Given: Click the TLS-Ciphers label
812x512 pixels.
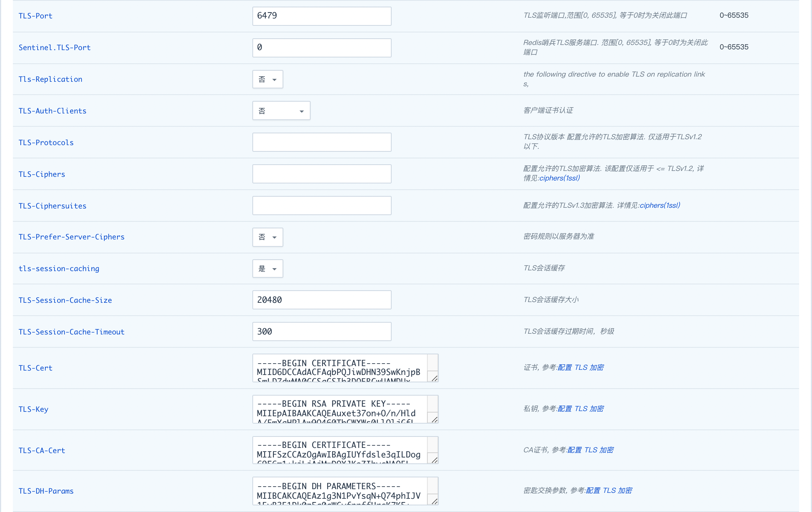Looking at the screenshot, I should coord(42,174).
